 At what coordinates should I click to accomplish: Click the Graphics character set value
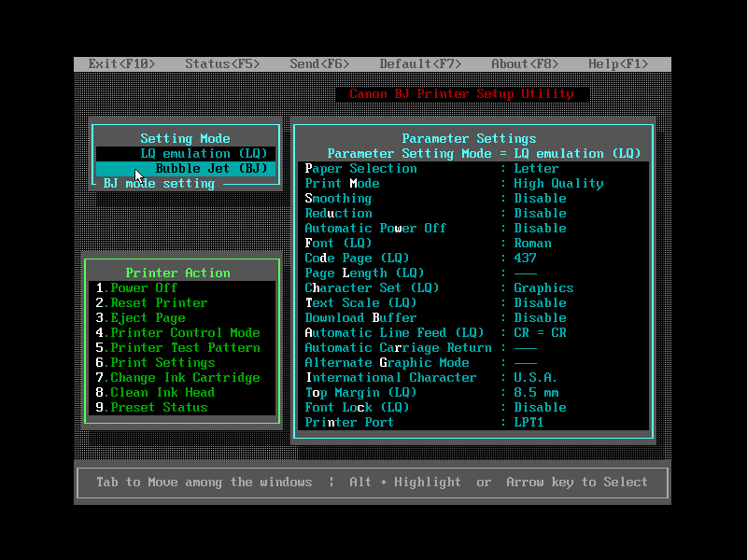point(543,287)
